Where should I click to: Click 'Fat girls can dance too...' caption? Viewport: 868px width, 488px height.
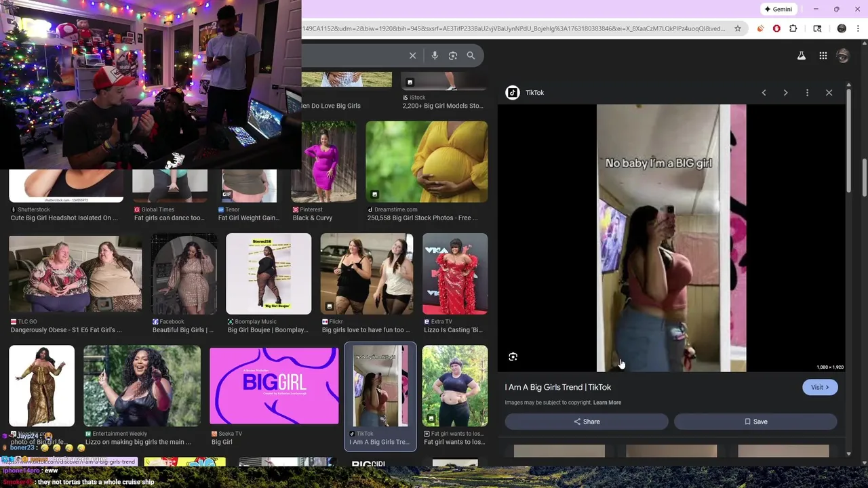pyautogui.click(x=169, y=218)
